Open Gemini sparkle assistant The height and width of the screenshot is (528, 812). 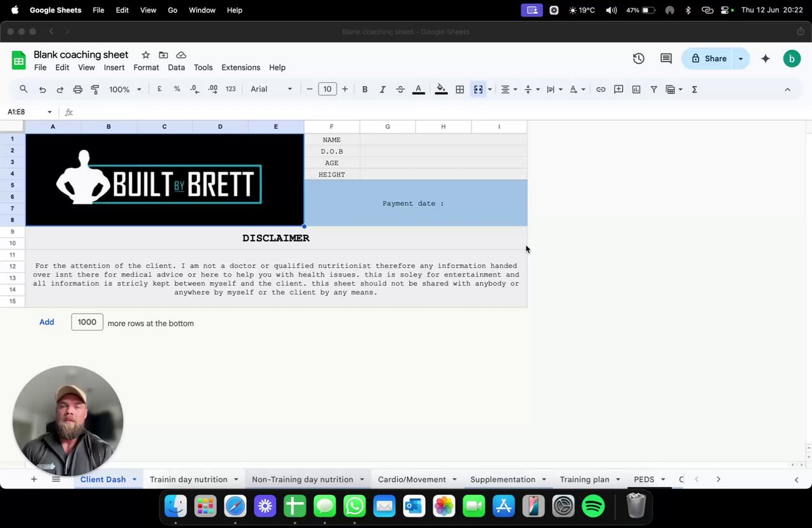point(766,58)
